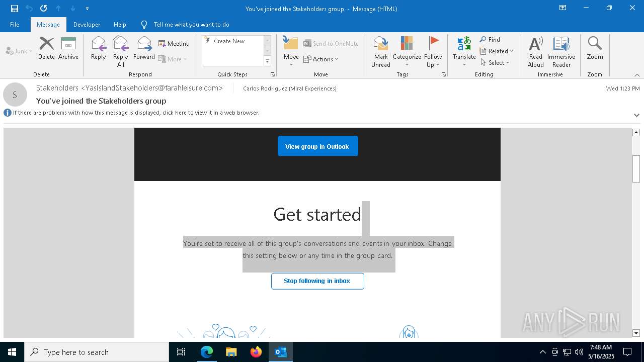Click the scroll down arrow of the message pane

(x=636, y=333)
